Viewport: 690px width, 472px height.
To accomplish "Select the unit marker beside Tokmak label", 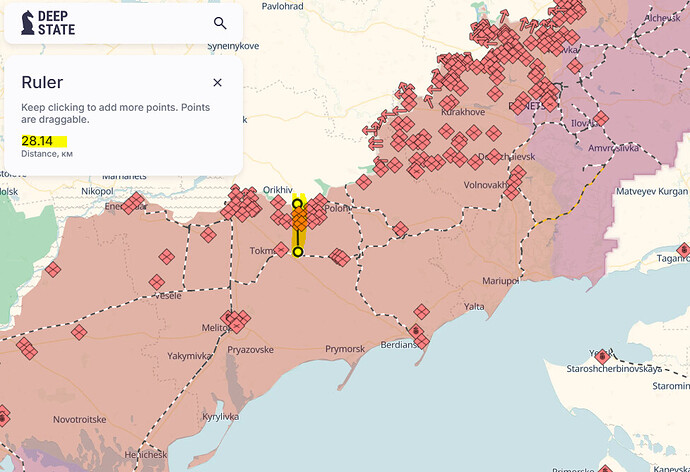I will pyautogui.click(x=275, y=248).
